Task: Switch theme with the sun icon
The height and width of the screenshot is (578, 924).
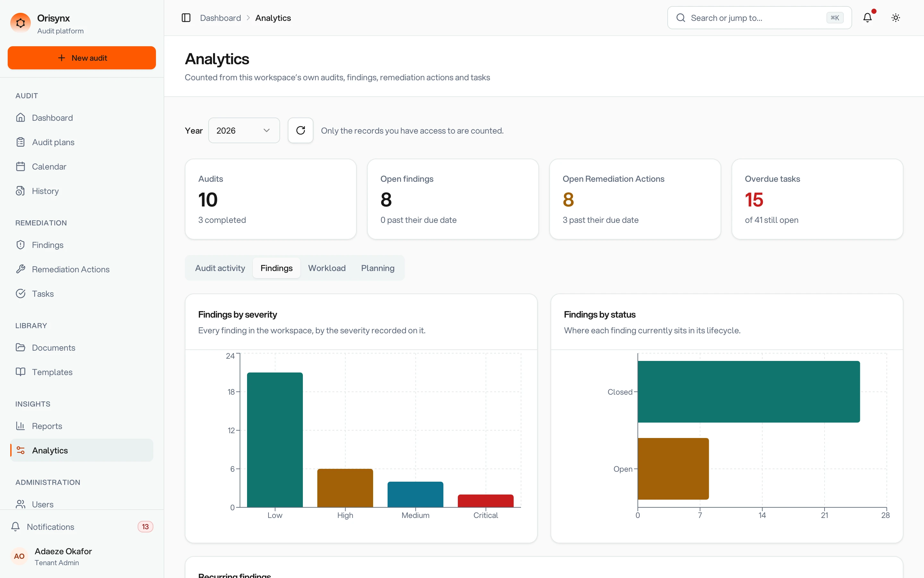Action: 895,18
